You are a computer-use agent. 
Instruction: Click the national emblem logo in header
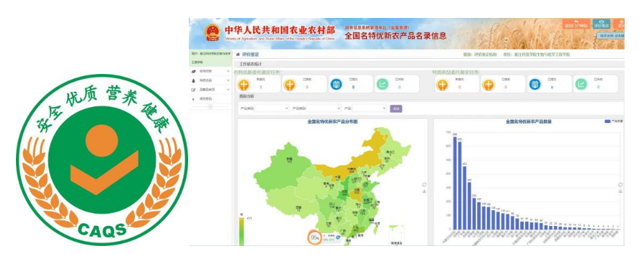pos(212,32)
